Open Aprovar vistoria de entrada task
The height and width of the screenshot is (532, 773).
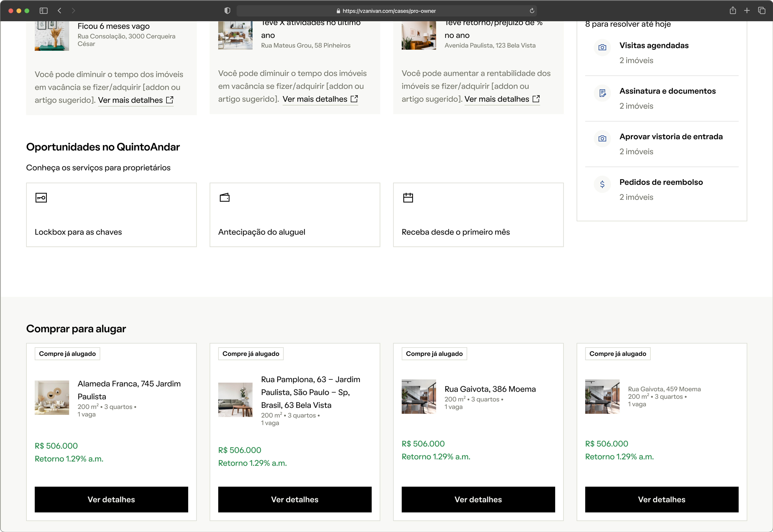coord(662,144)
